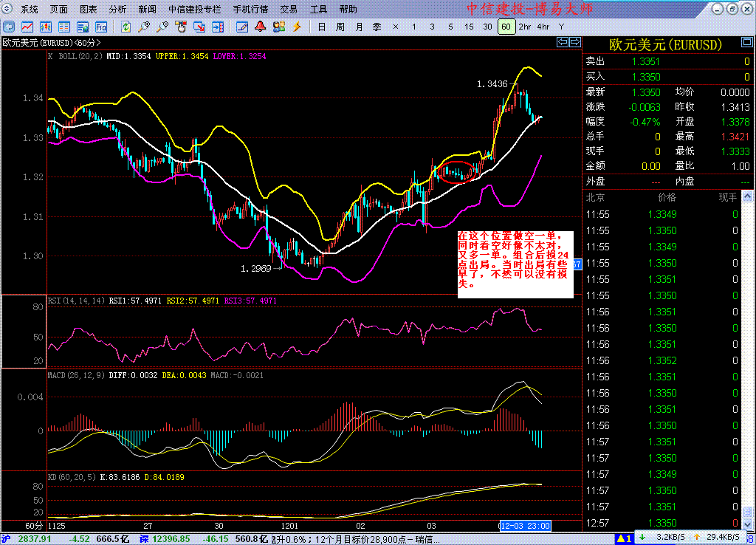
Task: Open the 分析 menu
Action: tap(117, 9)
